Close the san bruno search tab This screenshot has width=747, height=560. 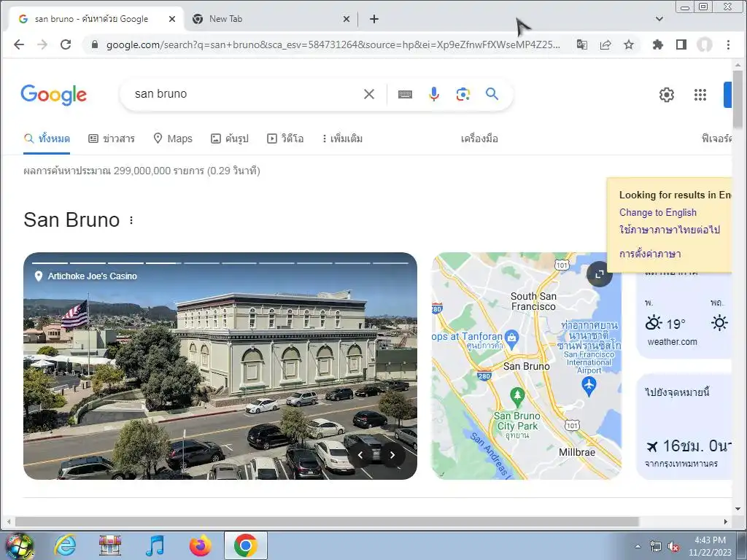pos(172,19)
